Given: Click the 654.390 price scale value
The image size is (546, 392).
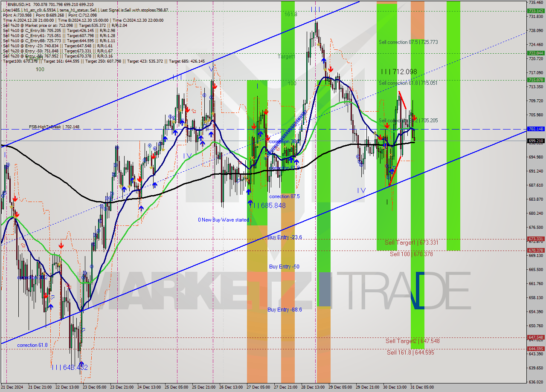Looking at the screenshot, I should coord(536,312).
